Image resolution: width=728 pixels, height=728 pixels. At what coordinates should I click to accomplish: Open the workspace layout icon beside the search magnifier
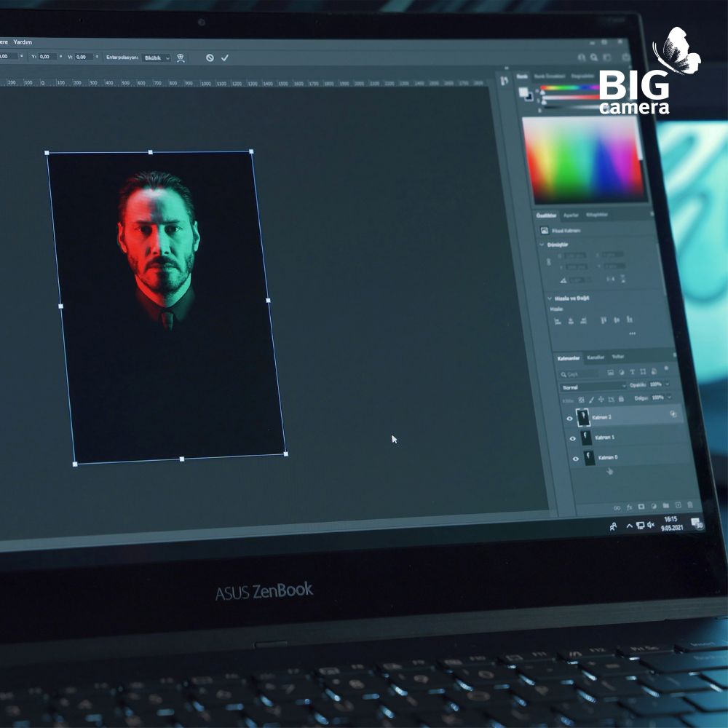(x=607, y=57)
